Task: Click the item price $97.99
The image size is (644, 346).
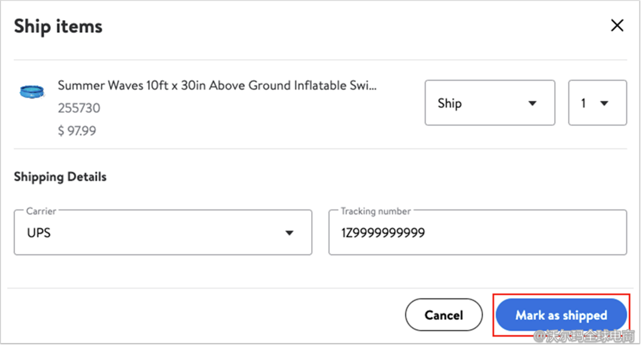Action: click(77, 131)
